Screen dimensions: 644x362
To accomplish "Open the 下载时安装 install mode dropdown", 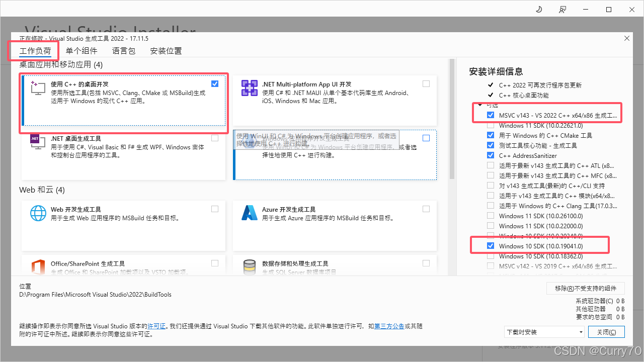I will [x=544, y=332].
